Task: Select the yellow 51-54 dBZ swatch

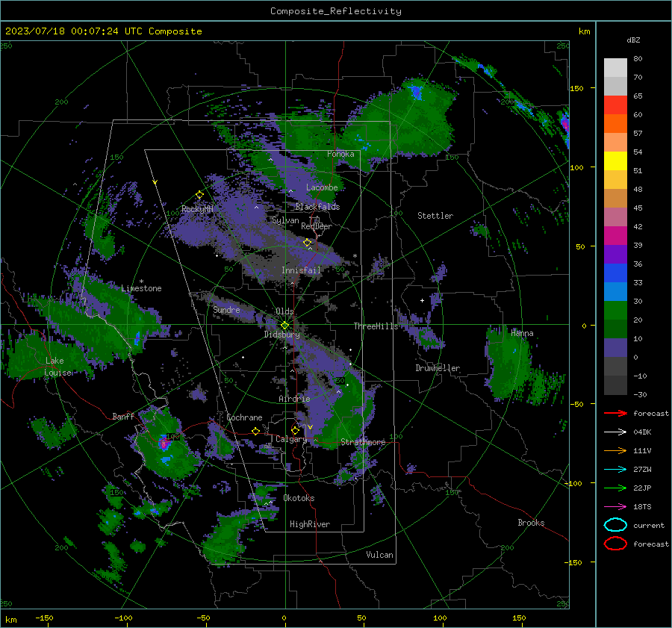Action: point(615,161)
